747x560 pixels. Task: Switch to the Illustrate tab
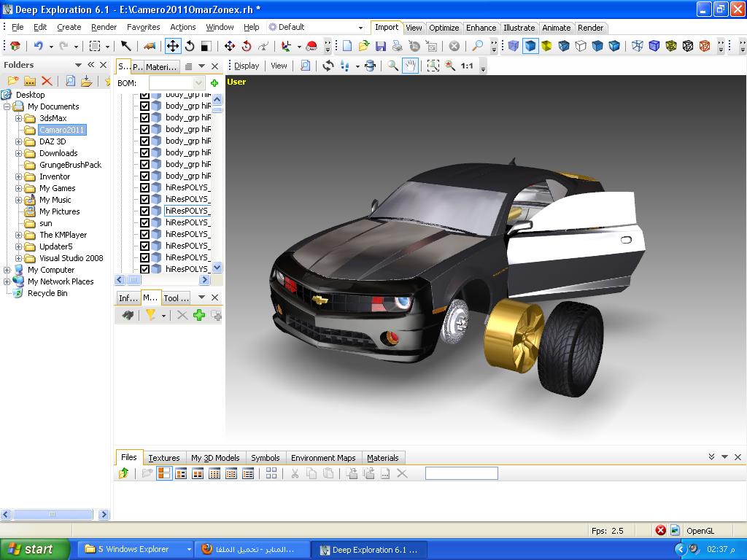pos(519,28)
